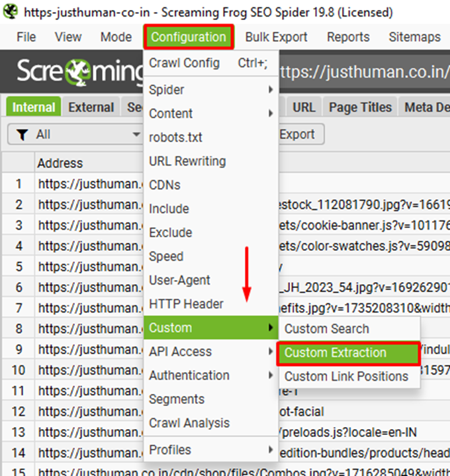Select Include menu entry
This screenshot has height=476, width=450.
click(211, 209)
